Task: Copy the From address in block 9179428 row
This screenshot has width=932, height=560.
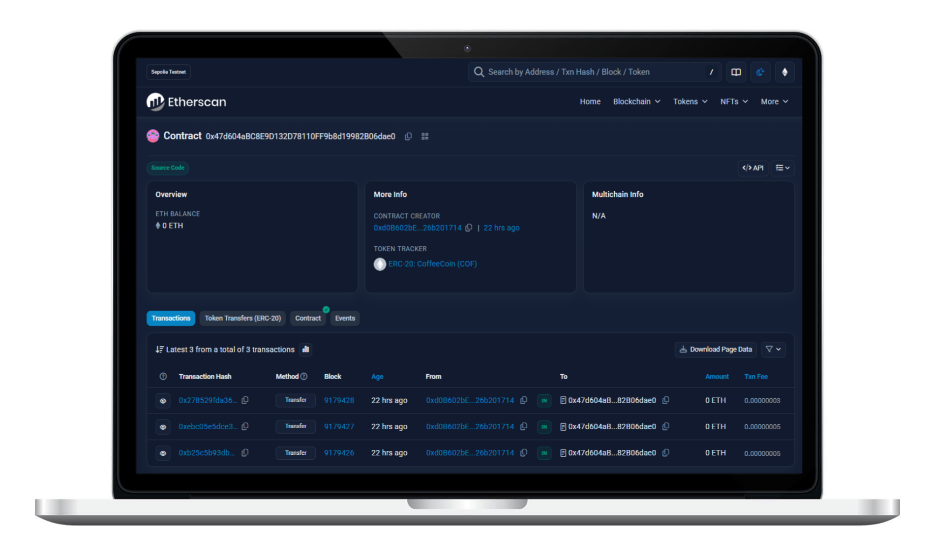Action: tap(524, 400)
